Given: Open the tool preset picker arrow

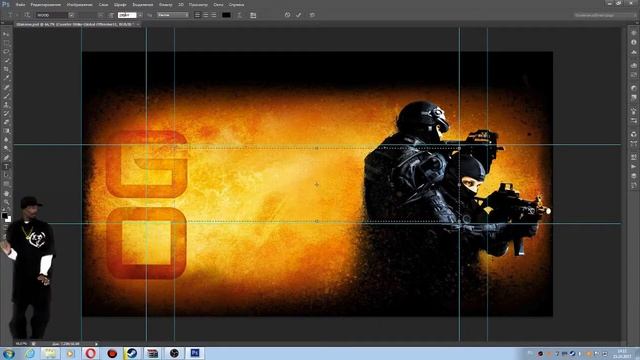Looking at the screenshot, I should [x=17, y=15].
